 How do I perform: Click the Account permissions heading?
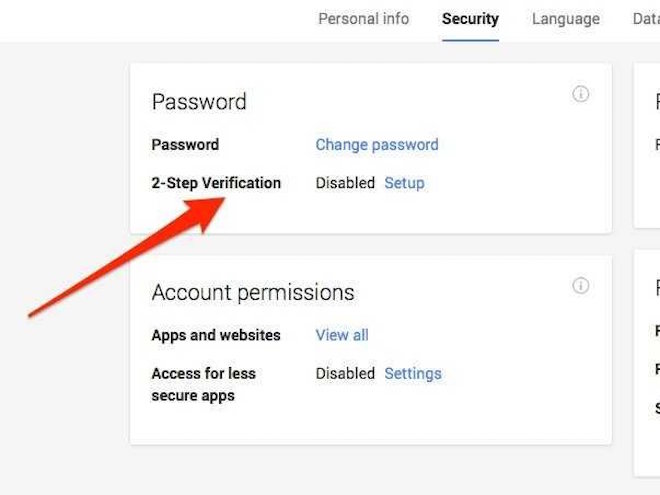(253, 292)
